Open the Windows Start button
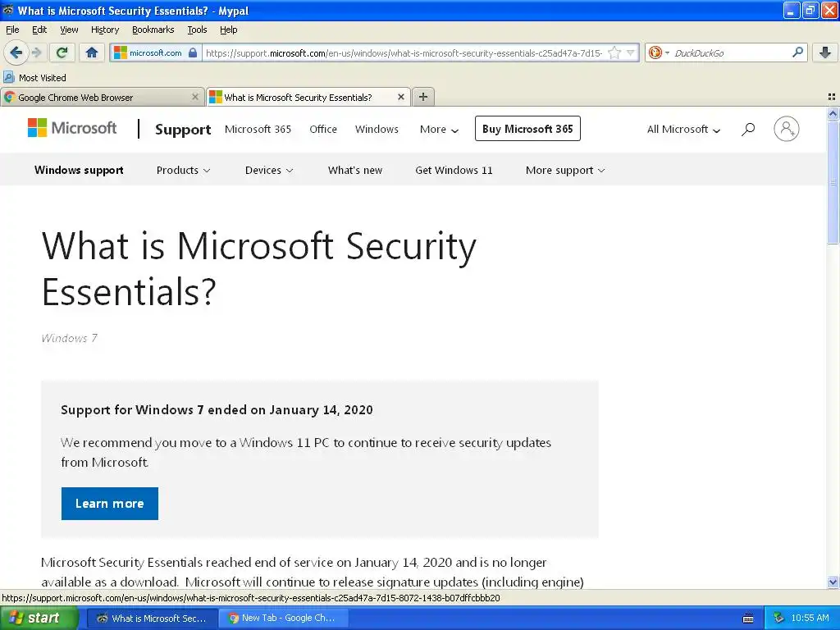Screen dimensions: 840x630 pyautogui.click(x=39, y=618)
